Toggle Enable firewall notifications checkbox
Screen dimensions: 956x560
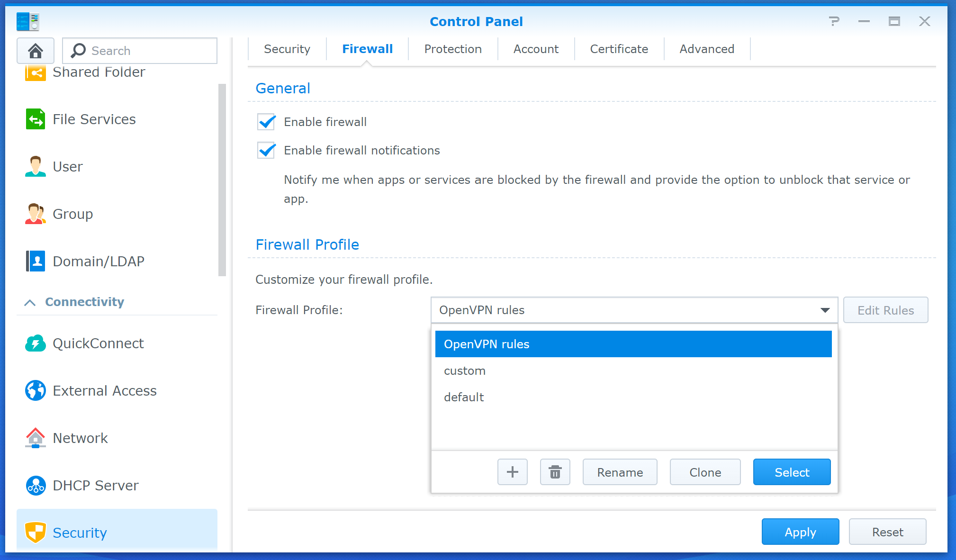[266, 150]
